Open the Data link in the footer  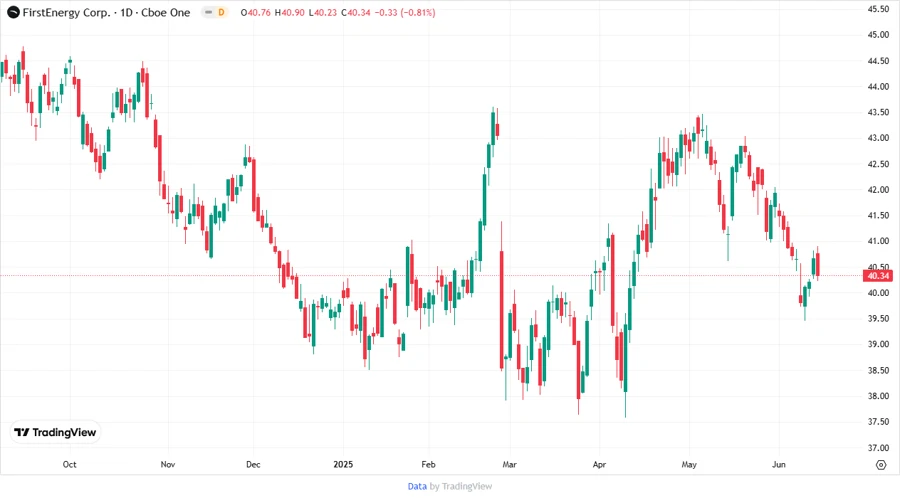417,486
